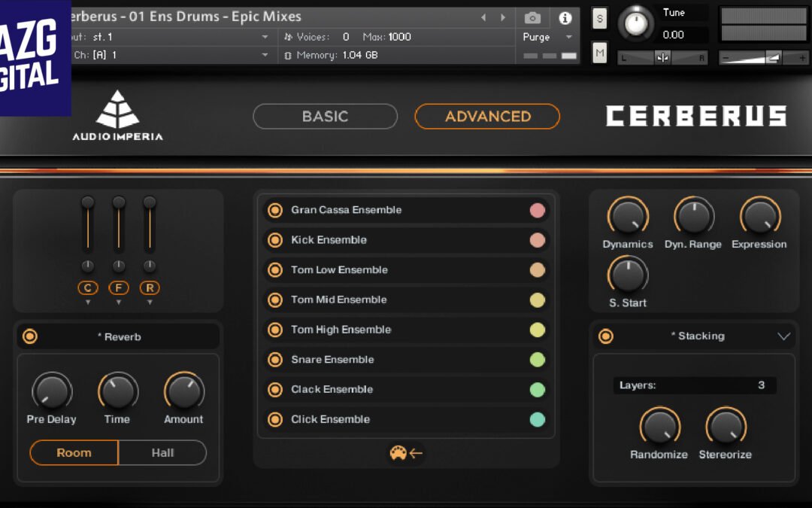Toggle Clack Ensemble power button
The width and height of the screenshot is (812, 508).
pyautogui.click(x=275, y=389)
